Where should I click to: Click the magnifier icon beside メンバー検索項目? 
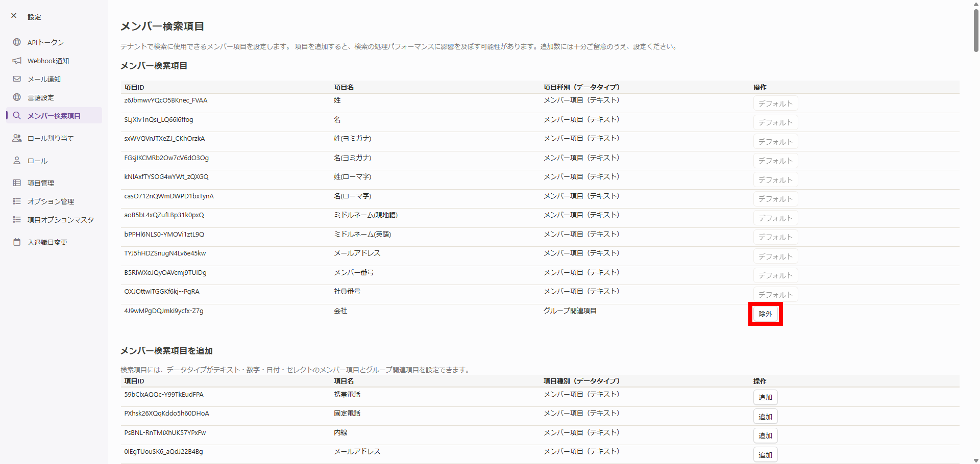(x=17, y=116)
